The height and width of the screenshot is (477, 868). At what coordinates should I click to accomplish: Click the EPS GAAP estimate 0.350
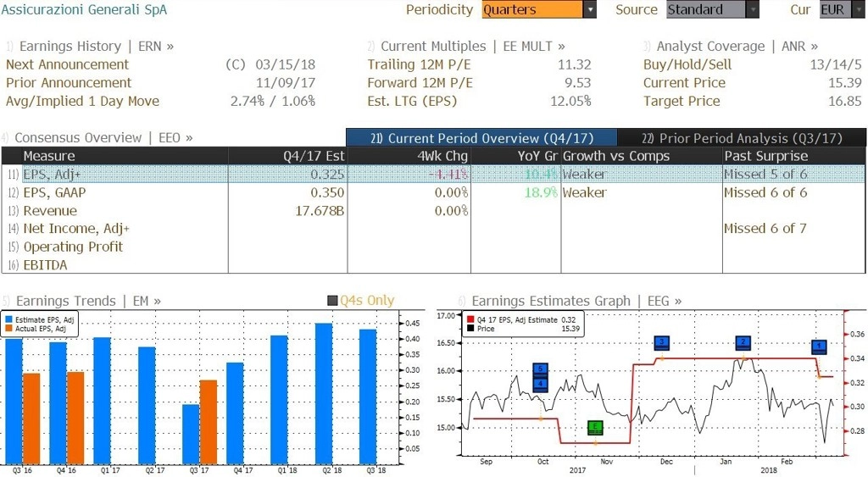(x=326, y=192)
